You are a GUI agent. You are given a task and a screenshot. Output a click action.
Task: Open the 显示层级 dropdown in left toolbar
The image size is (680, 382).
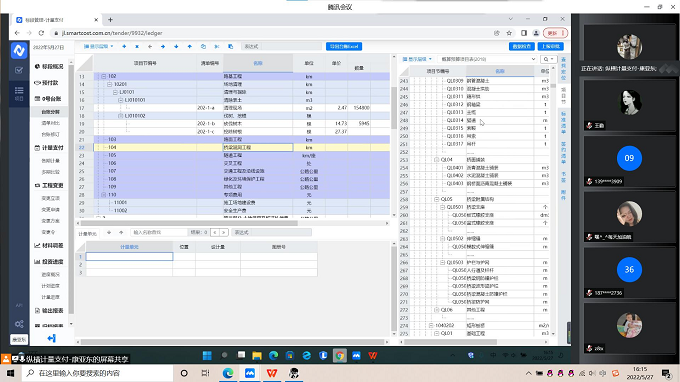click(x=98, y=46)
